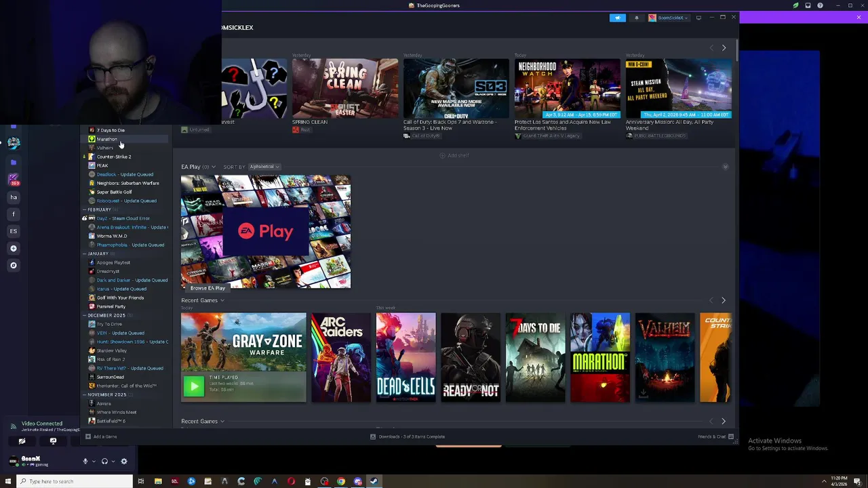Screen dimensions: 868x488
Task: Show next What's New items arrow
Action: [x=724, y=47]
